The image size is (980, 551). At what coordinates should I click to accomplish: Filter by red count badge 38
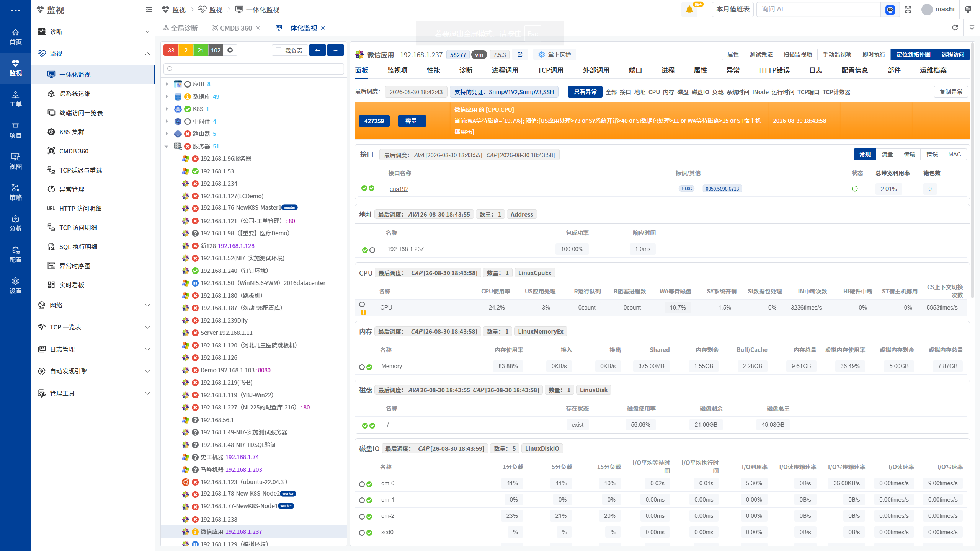171,50
